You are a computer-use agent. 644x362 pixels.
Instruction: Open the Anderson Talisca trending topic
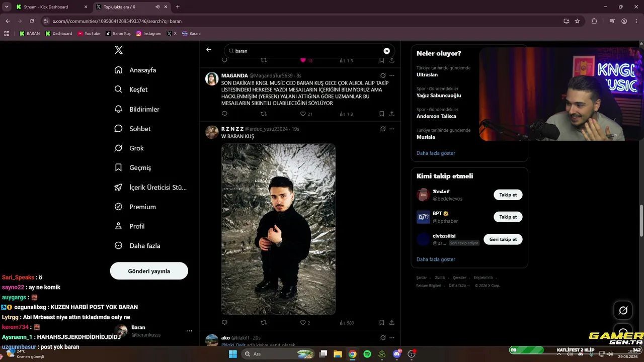pyautogui.click(x=436, y=116)
